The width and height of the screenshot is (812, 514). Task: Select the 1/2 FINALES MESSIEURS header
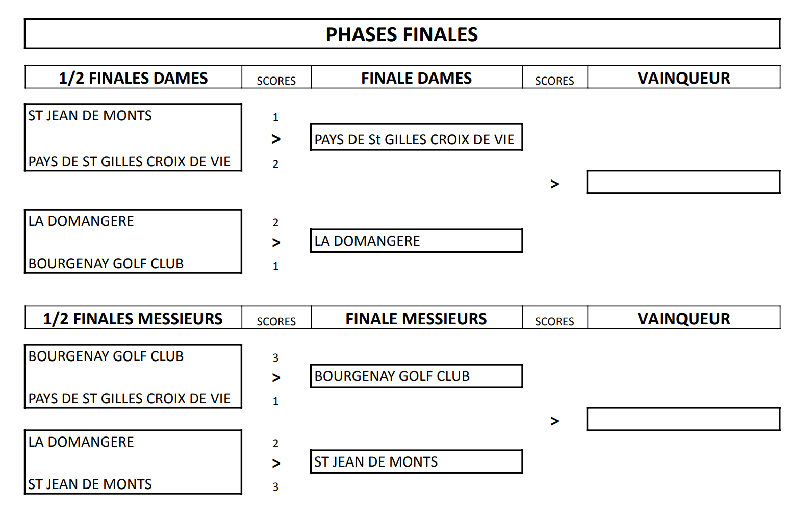pos(133,319)
